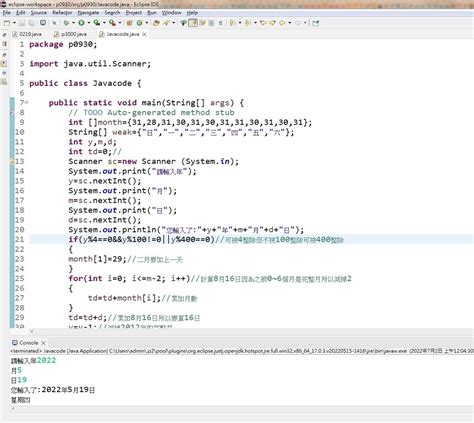Click line number 21 in the gutter
The image size is (474, 423).
click(x=20, y=239)
